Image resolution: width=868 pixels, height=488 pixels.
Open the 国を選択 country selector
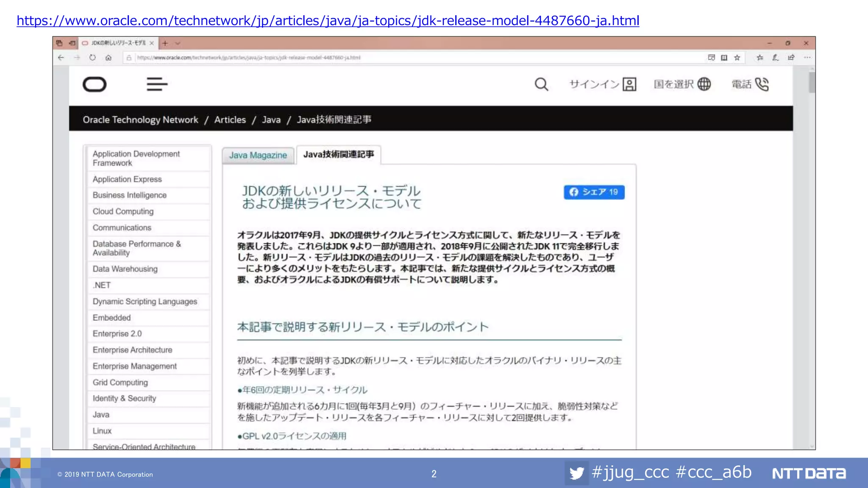click(x=682, y=84)
